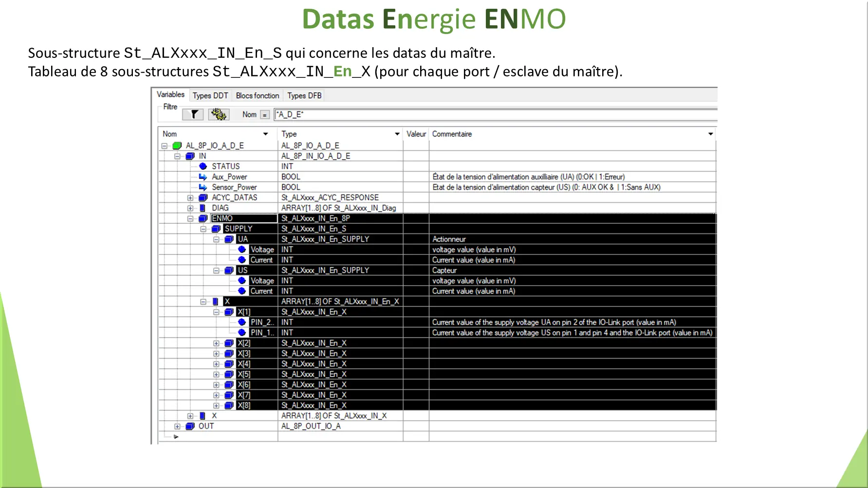
Task: Click the structure icon beside X[7]
Action: click(x=229, y=395)
